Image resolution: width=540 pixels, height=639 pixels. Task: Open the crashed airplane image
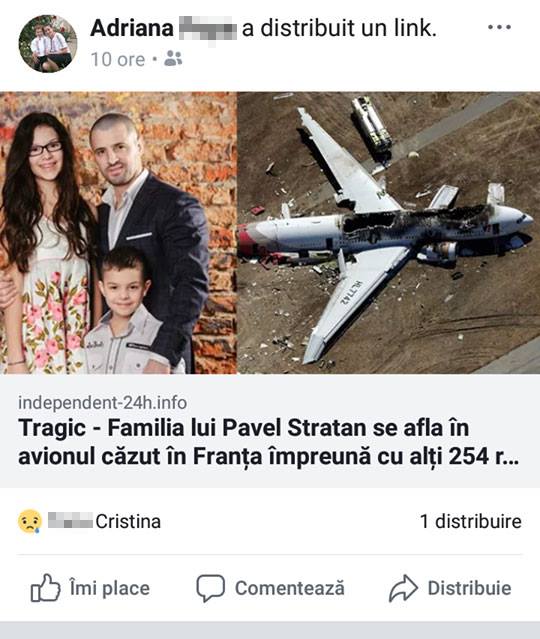[388, 233]
